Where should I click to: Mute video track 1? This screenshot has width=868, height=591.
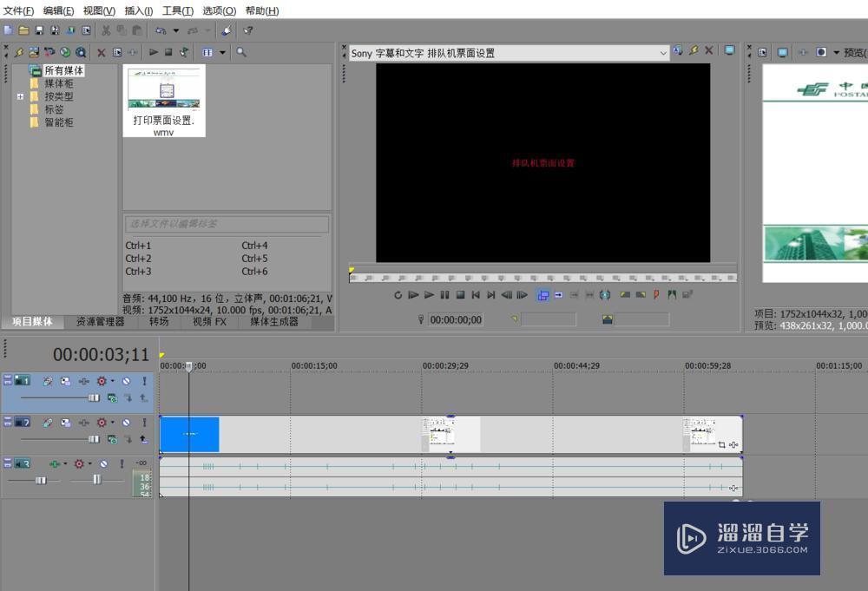(x=126, y=381)
